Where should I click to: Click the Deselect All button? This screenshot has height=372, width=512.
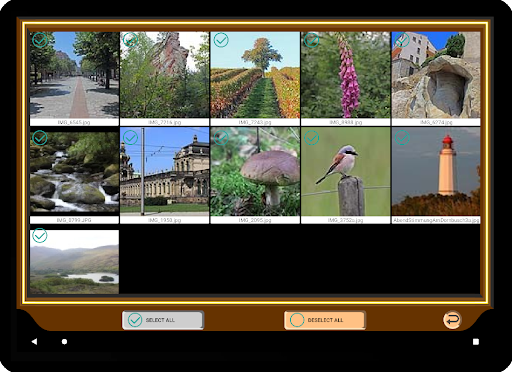coord(325,320)
